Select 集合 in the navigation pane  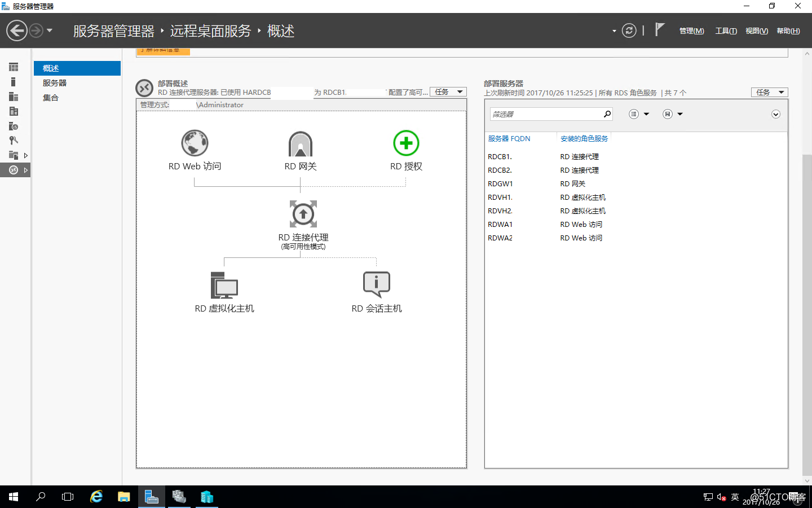[77, 98]
